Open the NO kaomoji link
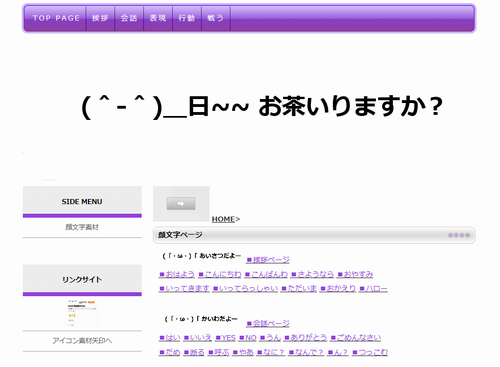 click(x=248, y=338)
